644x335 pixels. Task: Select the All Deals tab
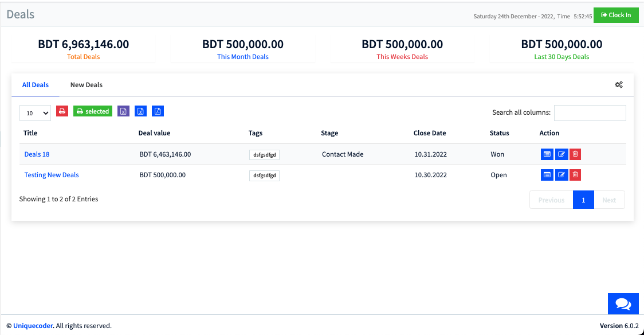36,85
